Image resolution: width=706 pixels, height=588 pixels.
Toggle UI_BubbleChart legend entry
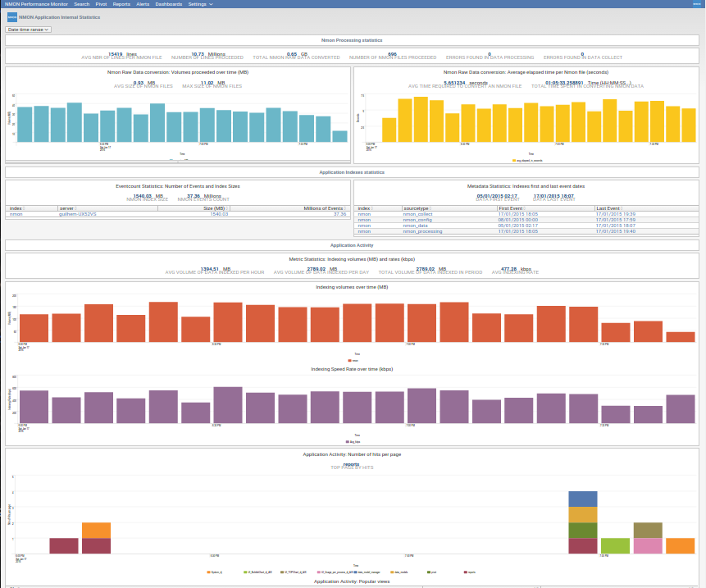[257, 572]
